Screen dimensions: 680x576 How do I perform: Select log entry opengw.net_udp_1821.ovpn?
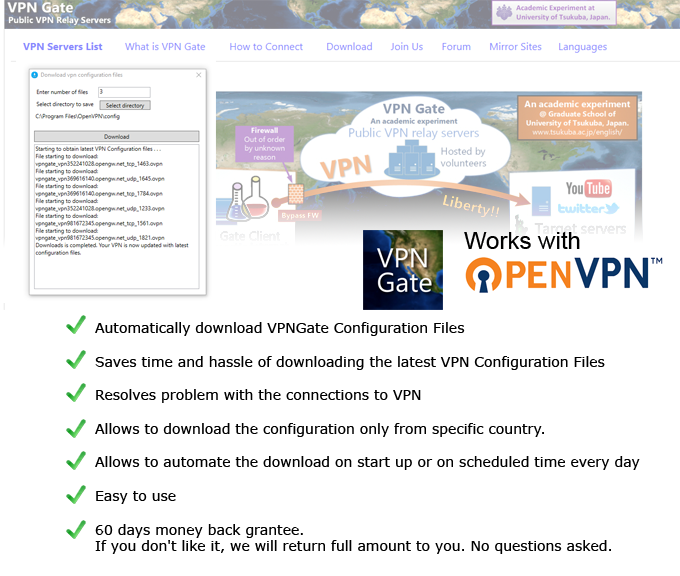[100, 238]
